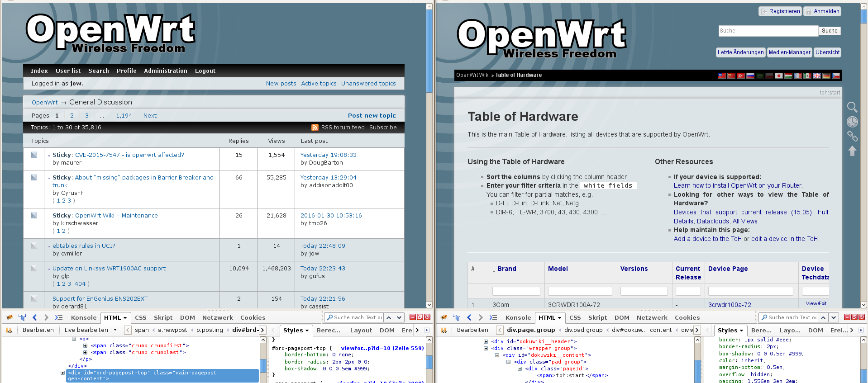Switch to CSS tab in left Firebug
This screenshot has width=868, height=383.
pos(141,317)
